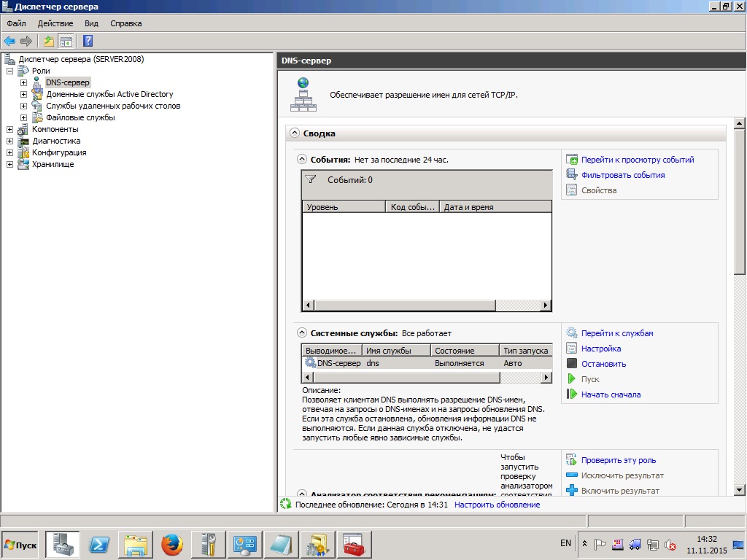Click the refresh icon beside Последнее обновление
The image size is (747, 560).
(285, 504)
